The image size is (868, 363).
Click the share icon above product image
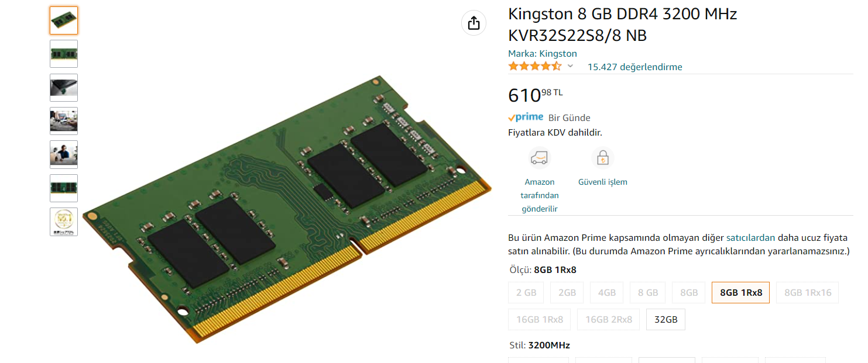(474, 23)
